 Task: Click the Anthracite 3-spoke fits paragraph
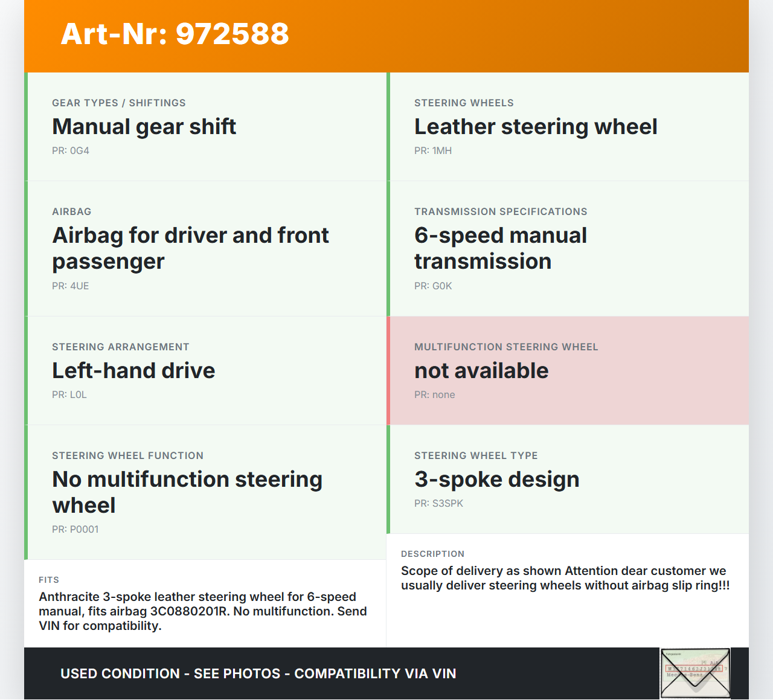pyautogui.click(x=203, y=611)
